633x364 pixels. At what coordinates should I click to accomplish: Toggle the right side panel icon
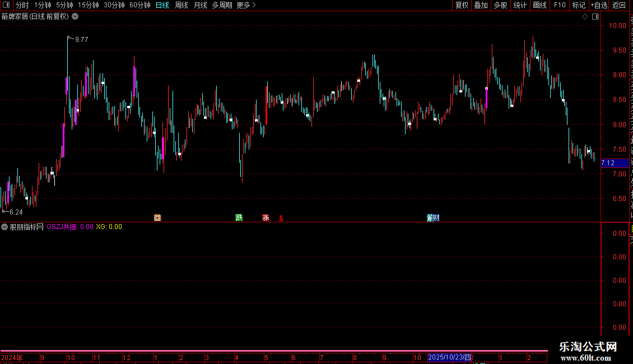click(x=595, y=17)
